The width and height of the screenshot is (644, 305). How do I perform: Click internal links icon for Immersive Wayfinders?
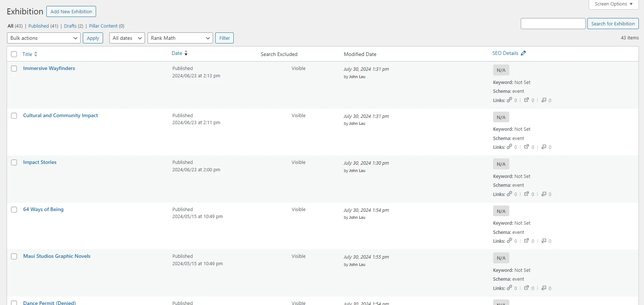(x=509, y=100)
